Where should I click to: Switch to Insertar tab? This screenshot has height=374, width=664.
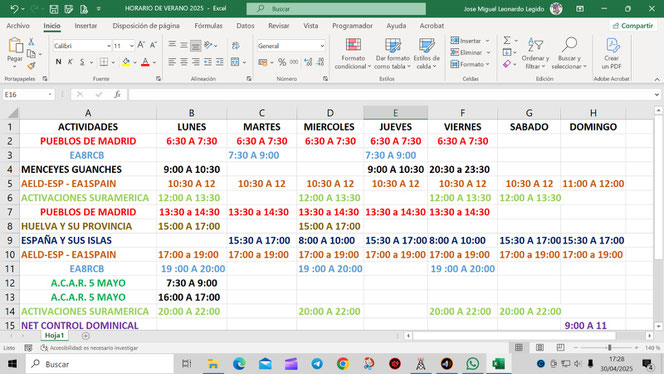click(86, 26)
